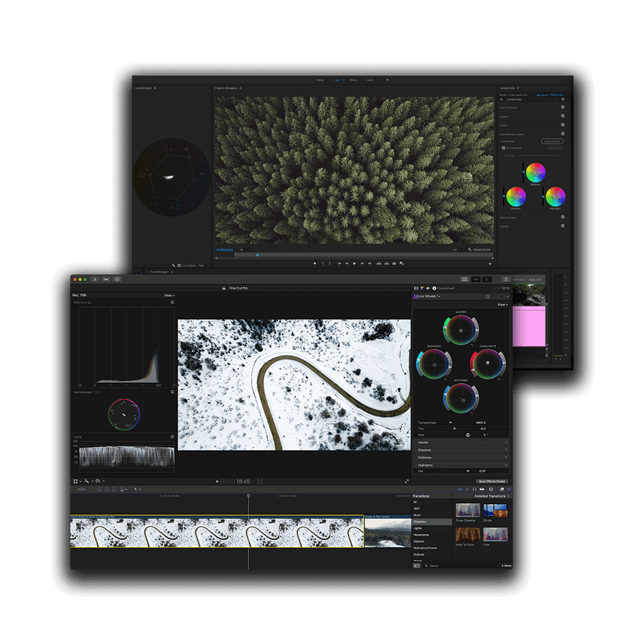
Task: Open the Color Wheels 1 dropdown
Action: pos(428,296)
